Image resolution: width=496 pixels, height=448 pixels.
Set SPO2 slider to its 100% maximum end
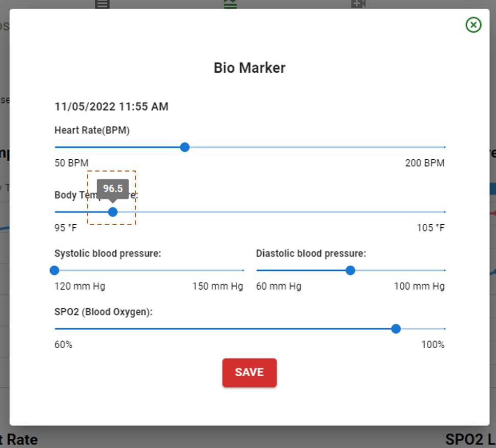coord(444,329)
